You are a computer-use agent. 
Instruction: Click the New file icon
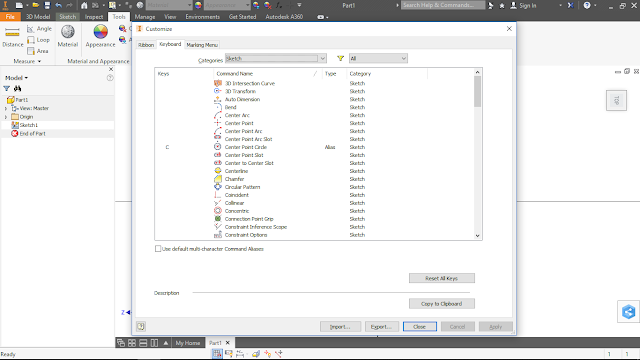pyautogui.click(x=19, y=5)
